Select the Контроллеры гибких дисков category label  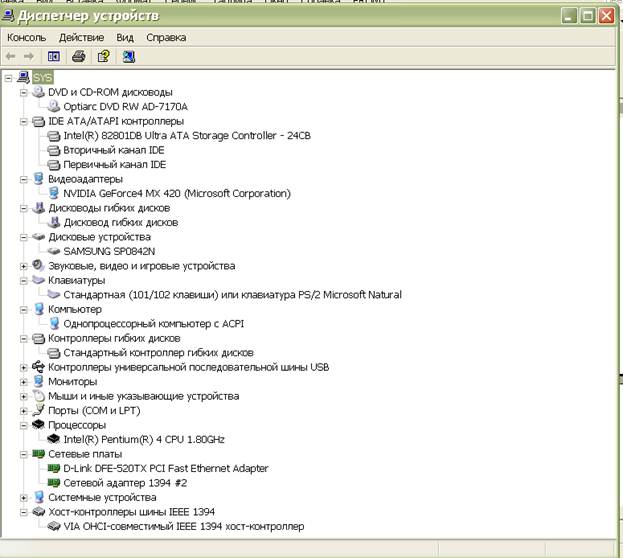point(114,338)
